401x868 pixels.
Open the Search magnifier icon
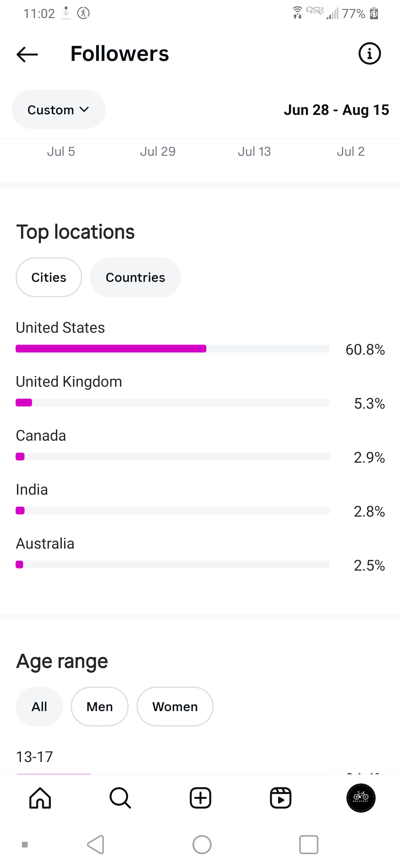[120, 798]
